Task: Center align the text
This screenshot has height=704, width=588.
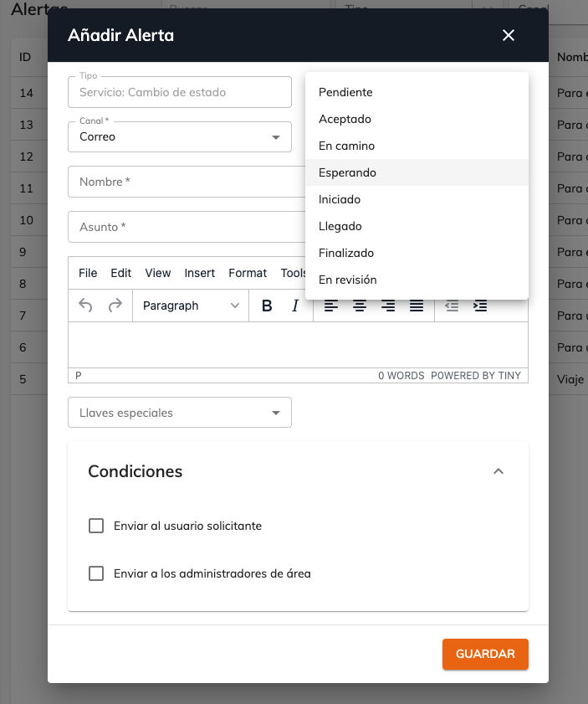Action: (x=360, y=306)
